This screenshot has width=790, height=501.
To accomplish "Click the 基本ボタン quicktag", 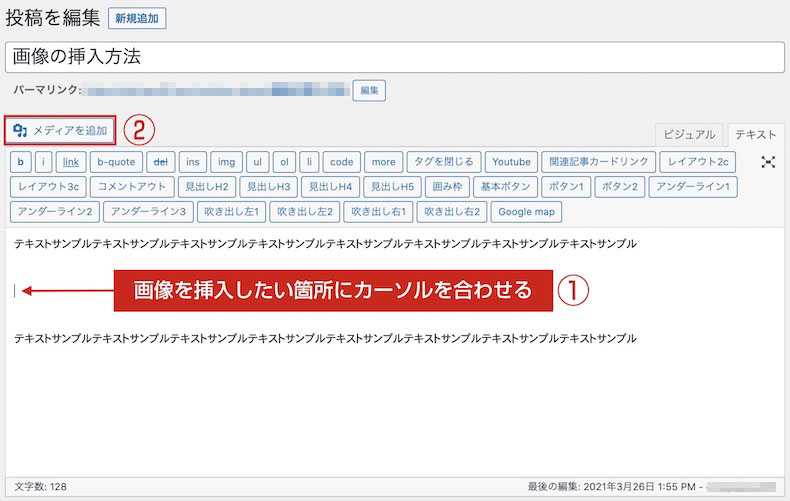I will click(x=505, y=186).
